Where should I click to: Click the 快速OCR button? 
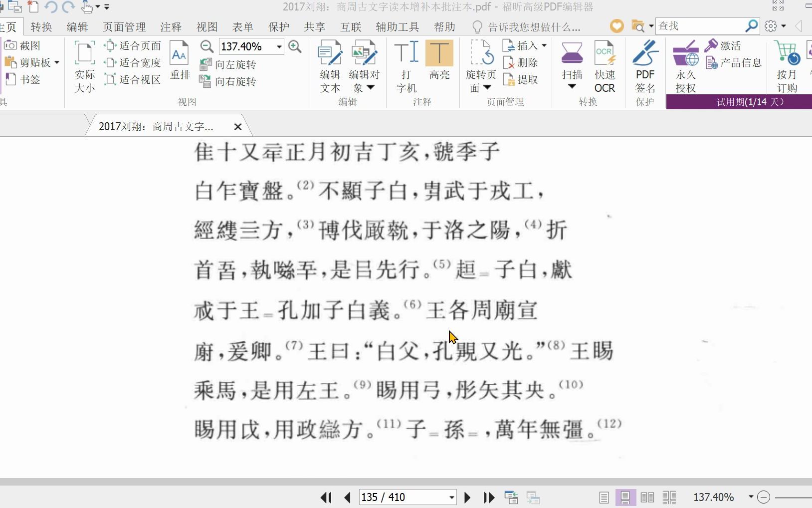(x=605, y=67)
